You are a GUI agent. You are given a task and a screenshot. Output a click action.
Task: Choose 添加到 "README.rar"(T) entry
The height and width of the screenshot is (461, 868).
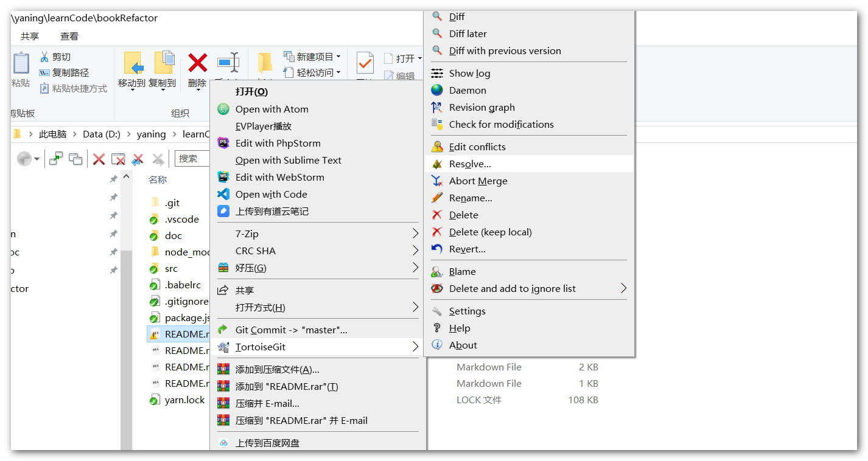pyautogui.click(x=318, y=386)
